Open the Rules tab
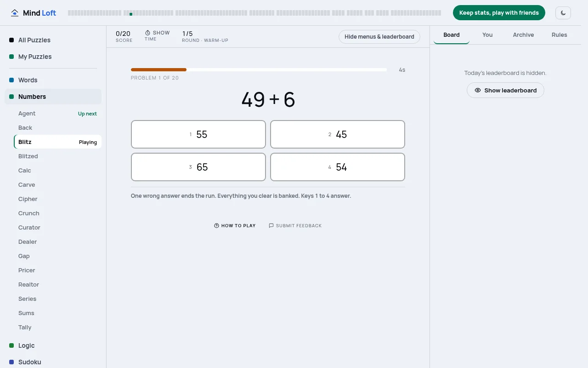 tap(559, 35)
